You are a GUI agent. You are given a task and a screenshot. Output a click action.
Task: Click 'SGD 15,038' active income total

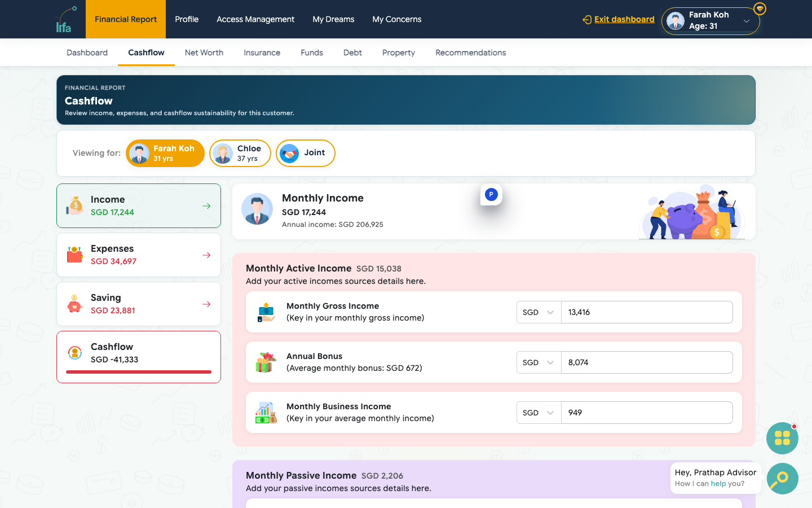pyautogui.click(x=379, y=269)
